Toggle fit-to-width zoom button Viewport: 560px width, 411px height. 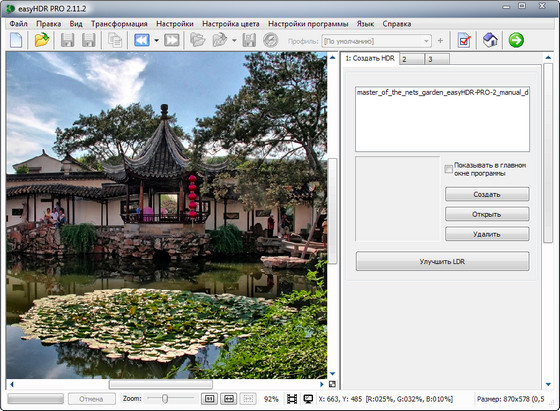229,399
